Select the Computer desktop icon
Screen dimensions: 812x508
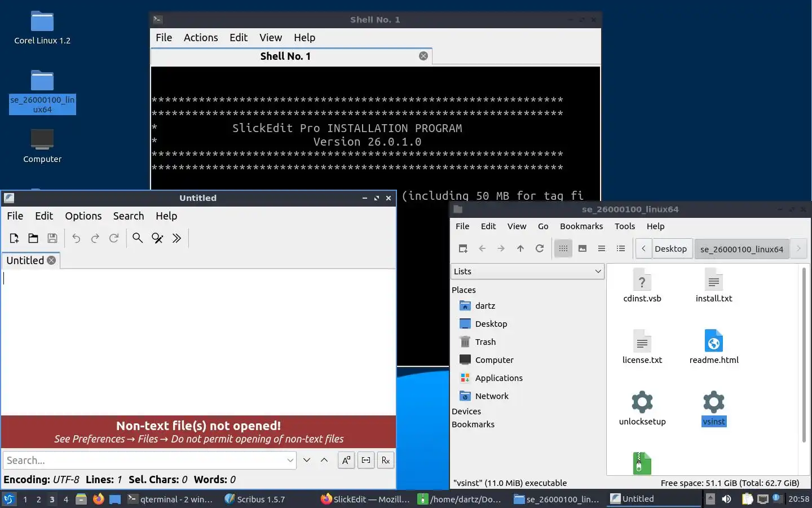pyautogui.click(x=42, y=146)
